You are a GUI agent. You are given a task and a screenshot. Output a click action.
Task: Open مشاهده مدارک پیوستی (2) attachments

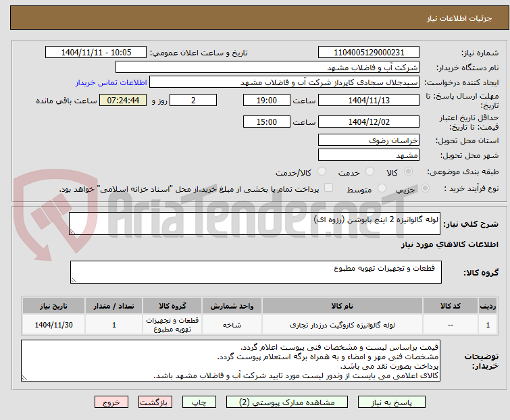point(287,402)
